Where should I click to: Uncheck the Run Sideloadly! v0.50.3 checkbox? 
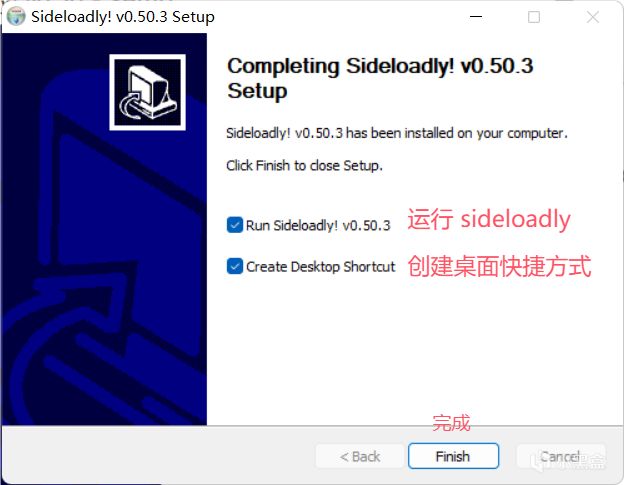pos(235,225)
